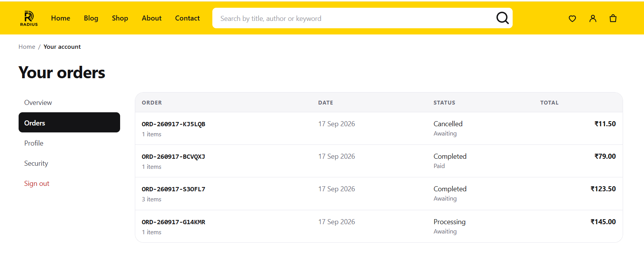Open the Contact menu item
The width and height of the screenshot is (644, 266).
(x=187, y=18)
